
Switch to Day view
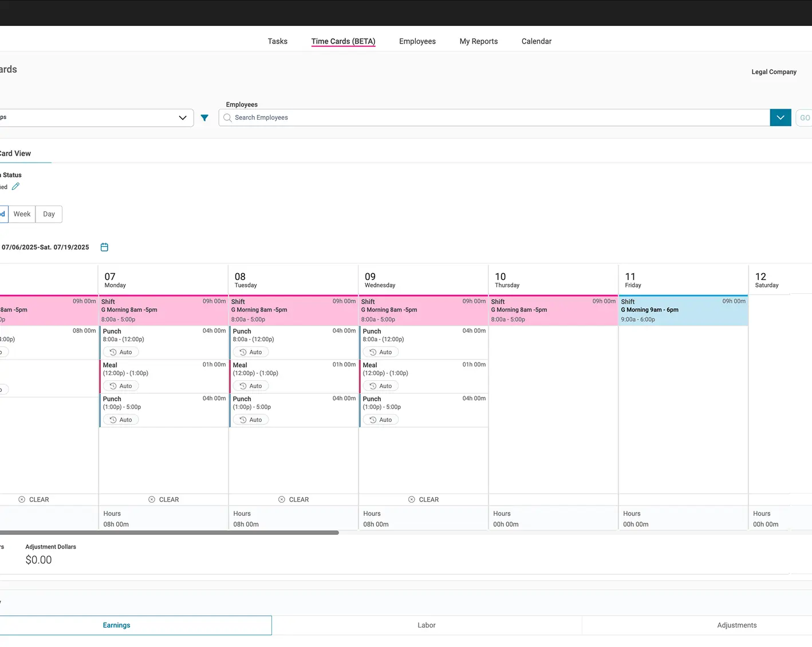tap(48, 214)
